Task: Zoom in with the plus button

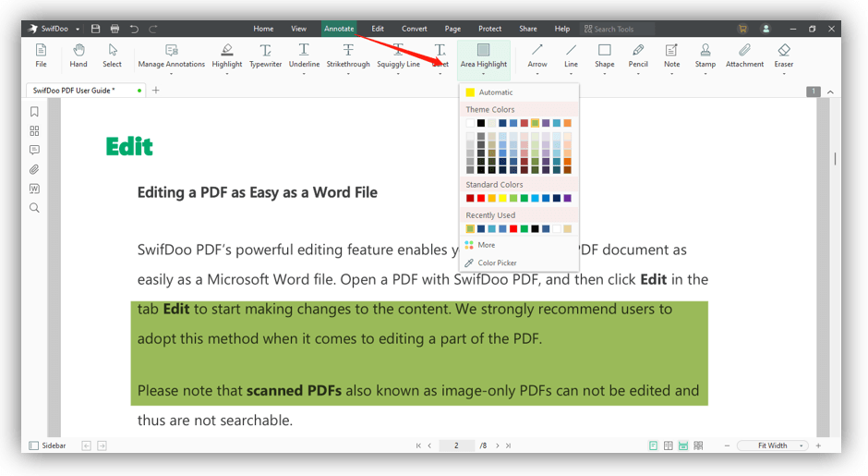Action: click(819, 445)
